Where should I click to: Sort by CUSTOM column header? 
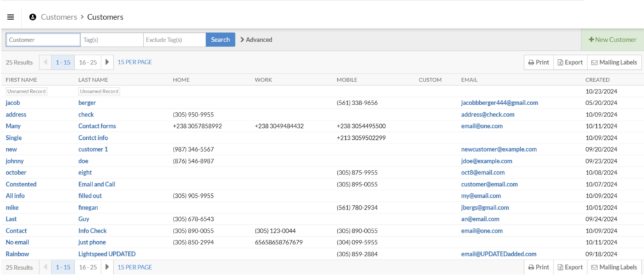(x=430, y=80)
